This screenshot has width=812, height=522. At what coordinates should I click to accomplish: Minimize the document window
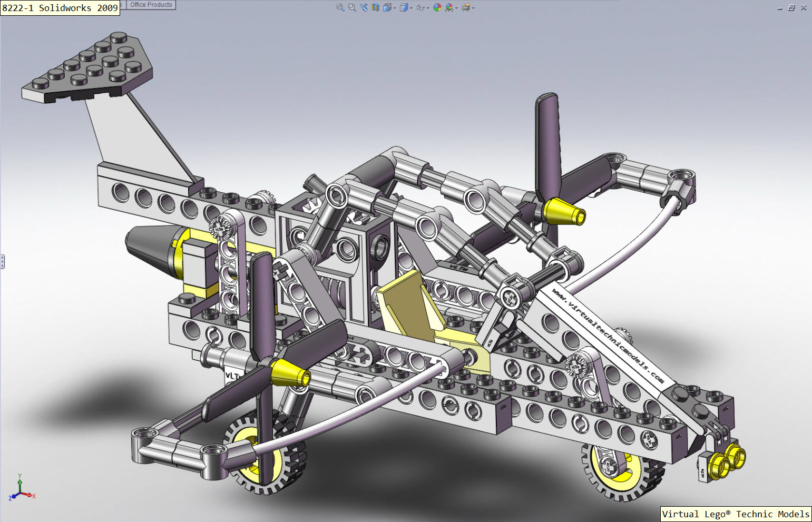coord(780,8)
